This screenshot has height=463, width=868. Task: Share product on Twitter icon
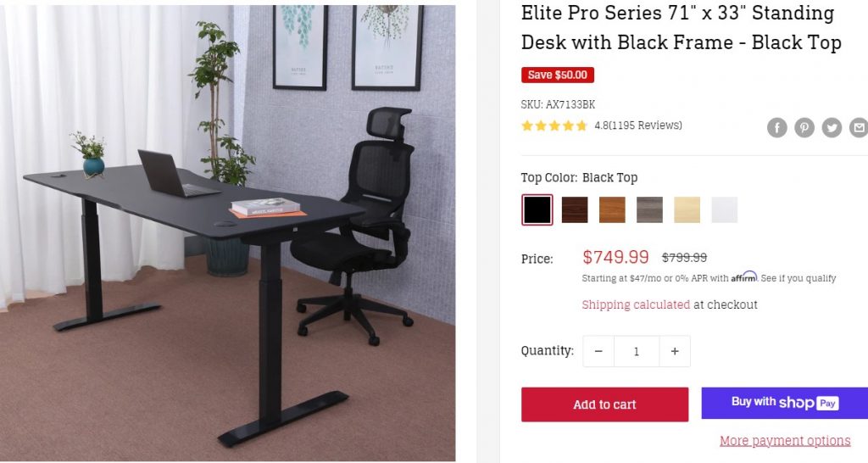(832, 128)
